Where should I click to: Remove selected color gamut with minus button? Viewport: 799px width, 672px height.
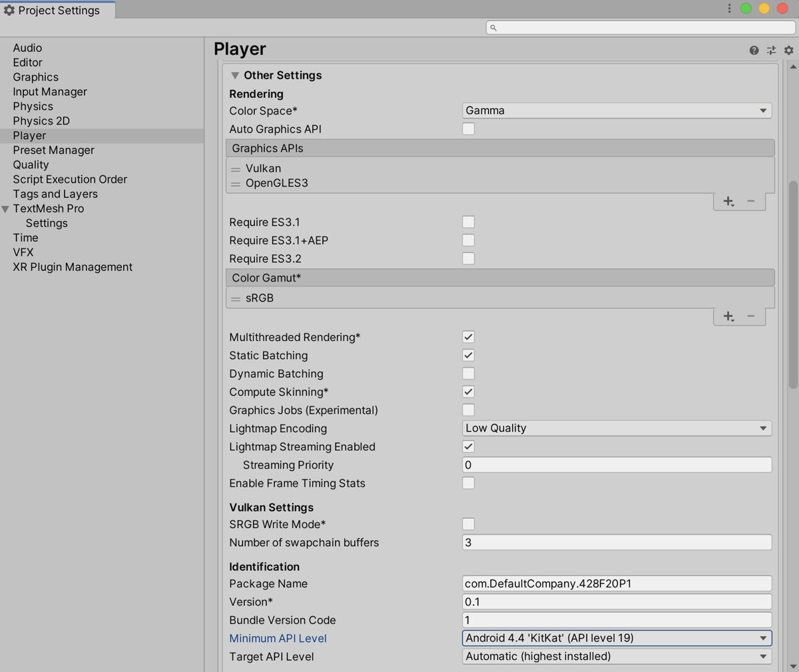point(751,316)
